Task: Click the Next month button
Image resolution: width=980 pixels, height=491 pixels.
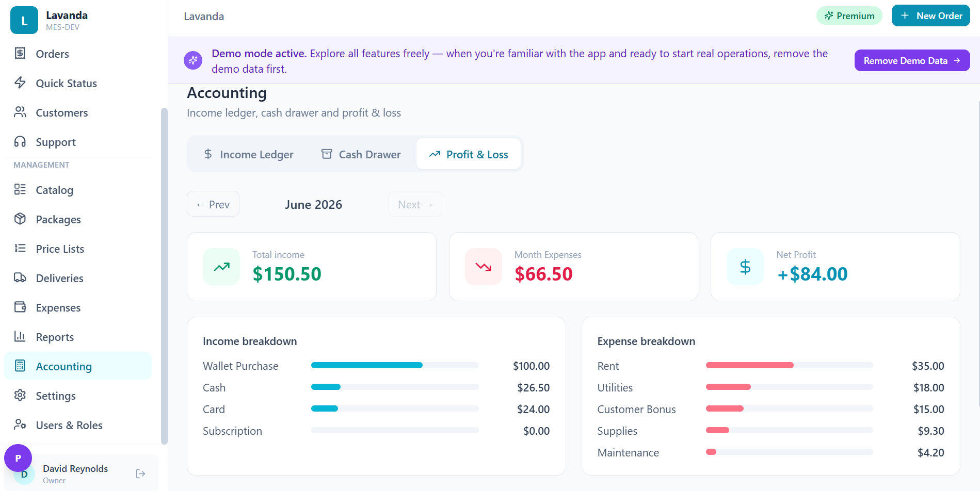Action: [415, 204]
